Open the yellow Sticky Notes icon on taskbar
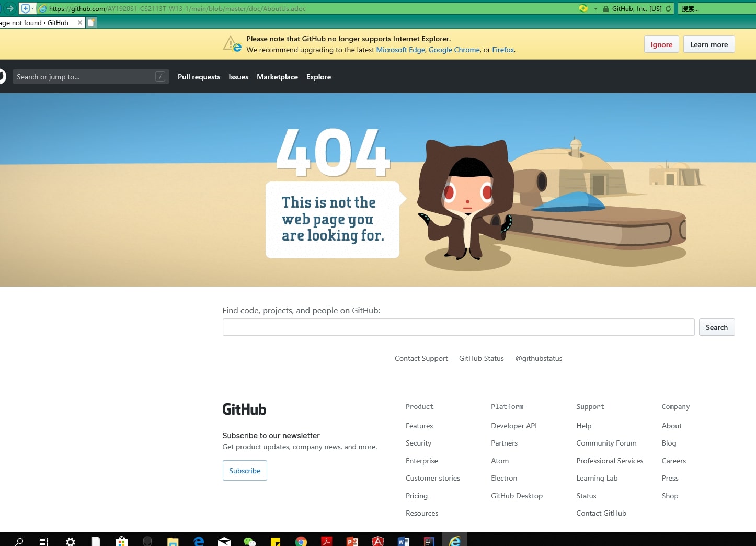The image size is (756, 546). pyautogui.click(x=276, y=541)
